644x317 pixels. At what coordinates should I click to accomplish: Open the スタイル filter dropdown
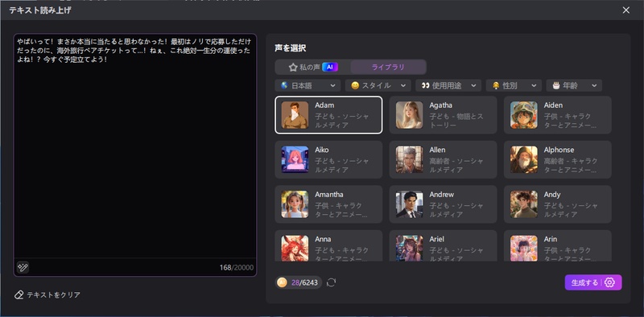378,85
